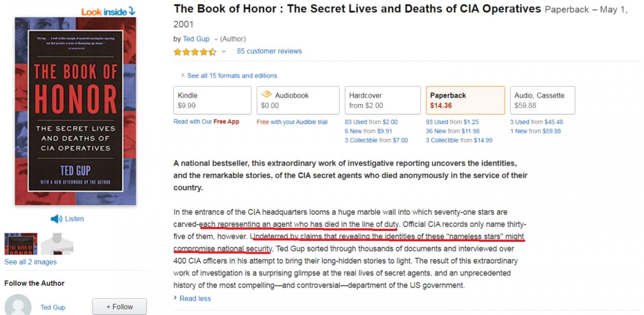Expand See all 15 formats and editions
This screenshot has height=315, width=644.
pyautogui.click(x=232, y=76)
